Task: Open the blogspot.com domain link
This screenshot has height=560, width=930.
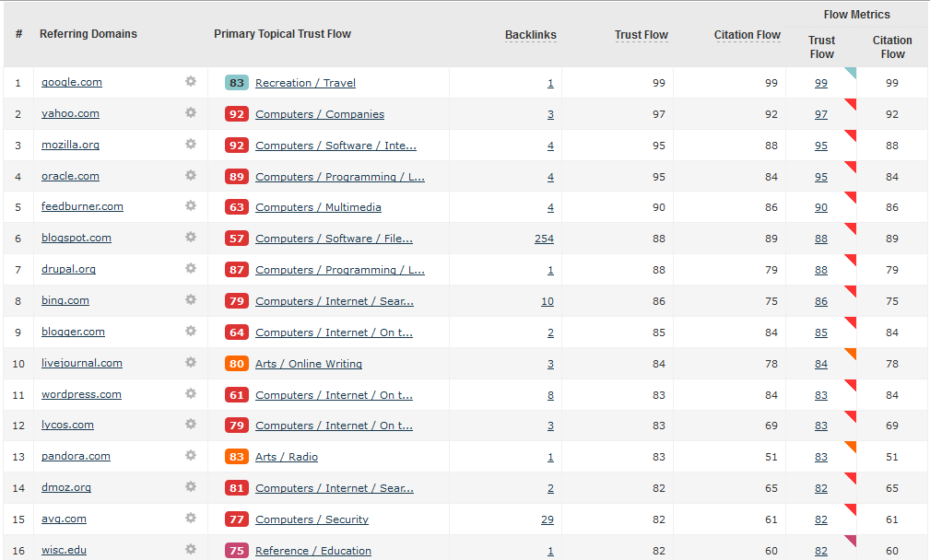Action: point(77,238)
